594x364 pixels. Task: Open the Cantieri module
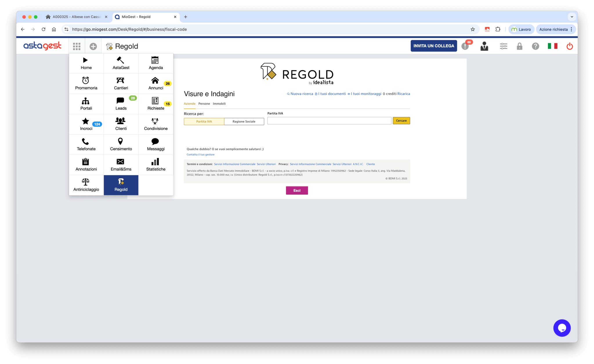121,84
